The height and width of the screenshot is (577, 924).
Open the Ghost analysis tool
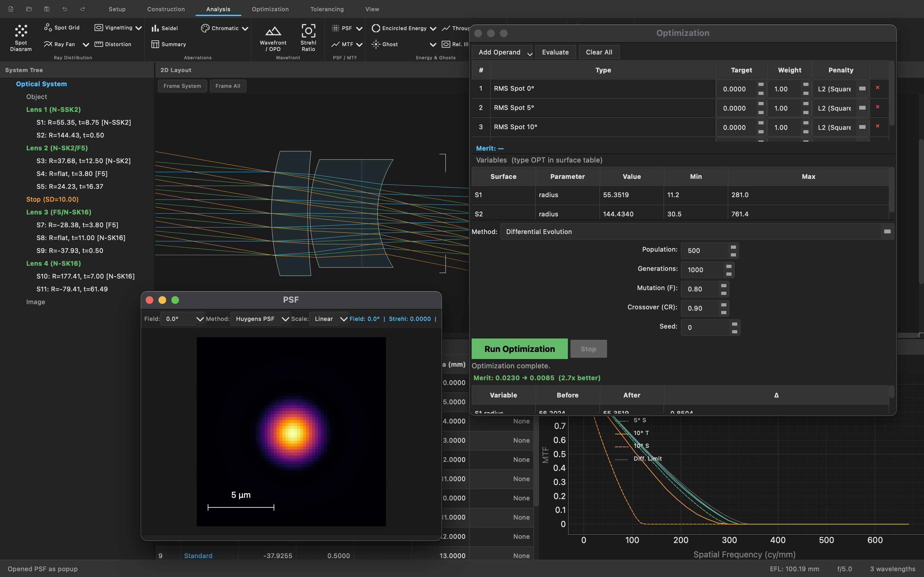tap(385, 44)
